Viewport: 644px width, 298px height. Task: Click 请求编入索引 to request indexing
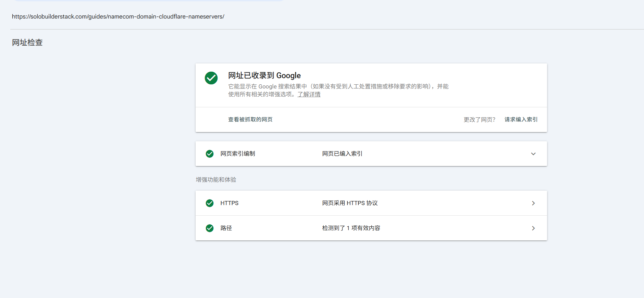(521, 119)
